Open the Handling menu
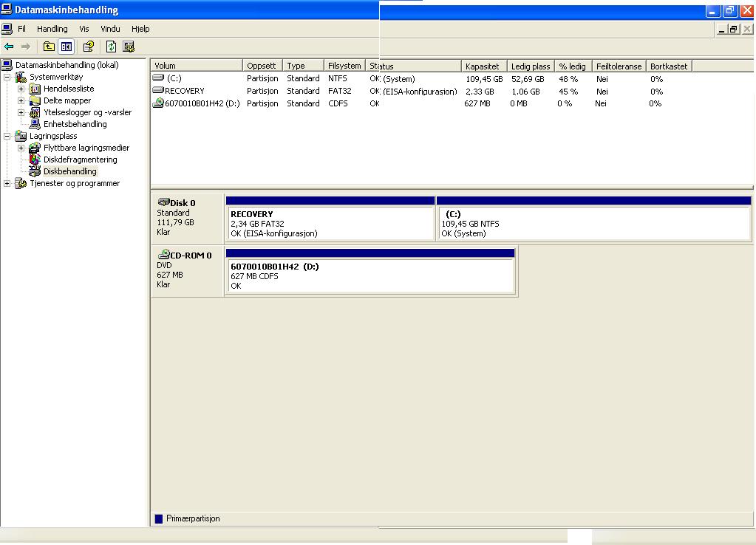The height and width of the screenshot is (545, 756). coord(52,29)
